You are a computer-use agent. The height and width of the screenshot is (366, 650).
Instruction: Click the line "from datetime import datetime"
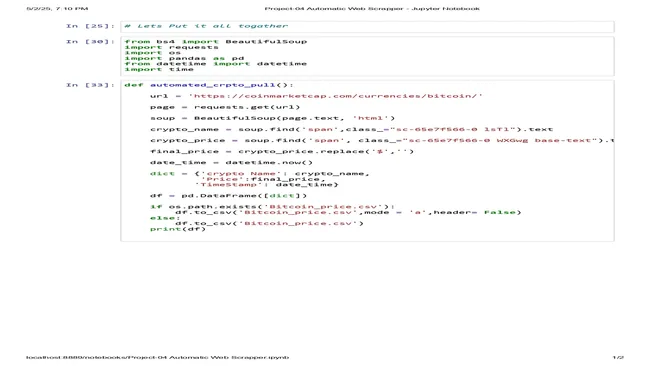click(x=216, y=64)
